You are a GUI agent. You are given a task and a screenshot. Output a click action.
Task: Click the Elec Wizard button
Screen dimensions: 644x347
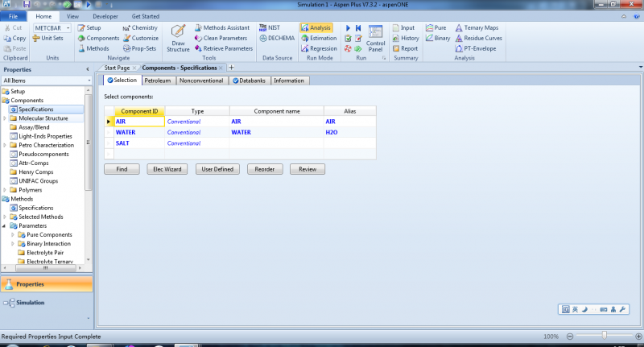pyautogui.click(x=167, y=169)
